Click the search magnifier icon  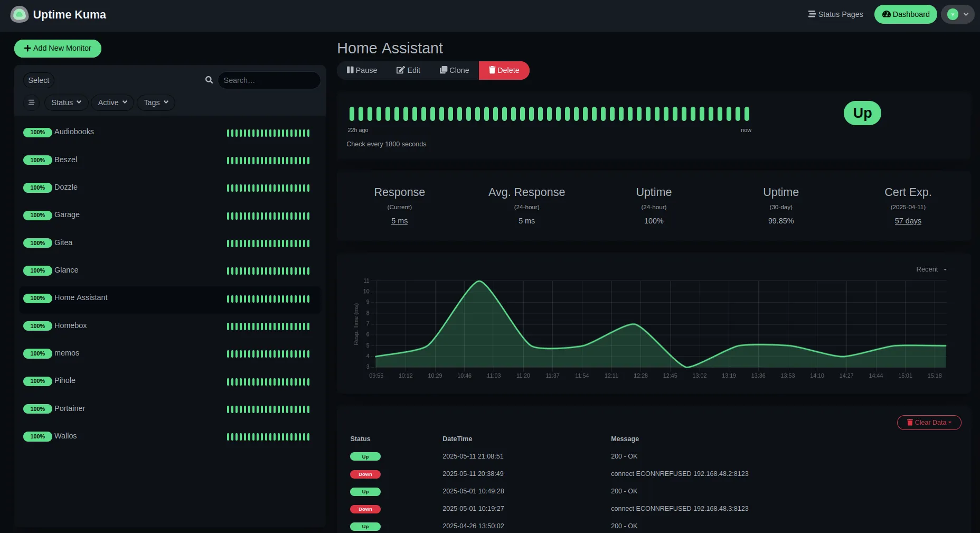pos(209,80)
